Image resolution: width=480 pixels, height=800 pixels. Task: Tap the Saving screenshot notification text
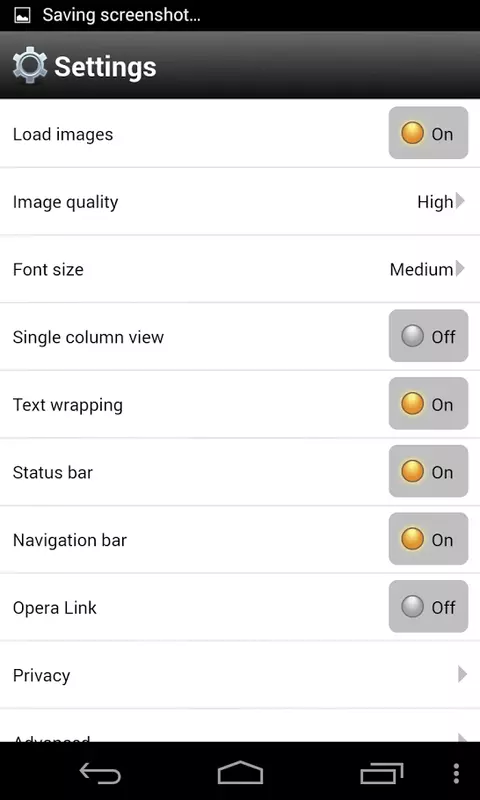(x=121, y=15)
